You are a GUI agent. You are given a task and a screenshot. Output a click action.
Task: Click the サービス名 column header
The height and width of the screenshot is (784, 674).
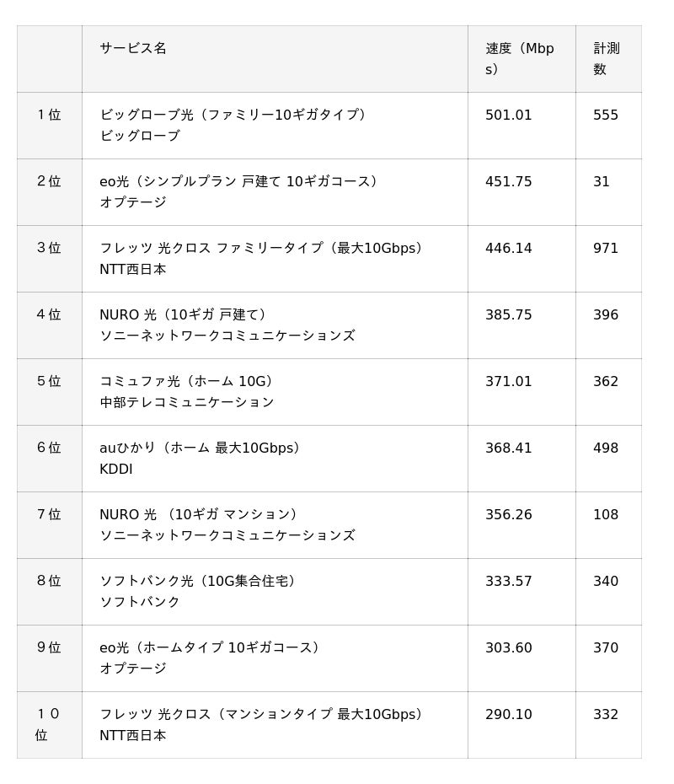coord(133,49)
